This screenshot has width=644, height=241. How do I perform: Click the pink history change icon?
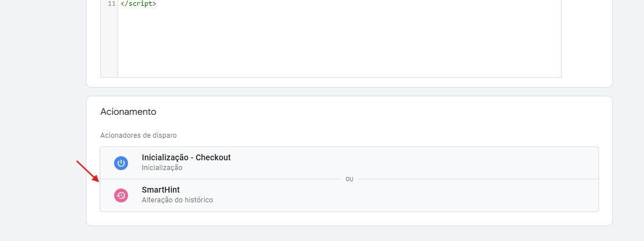(x=120, y=195)
